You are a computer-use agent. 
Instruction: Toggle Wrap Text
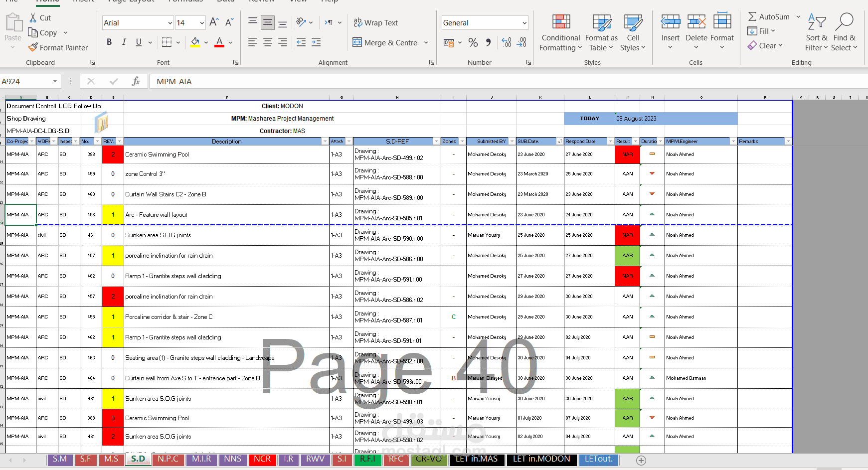point(375,22)
